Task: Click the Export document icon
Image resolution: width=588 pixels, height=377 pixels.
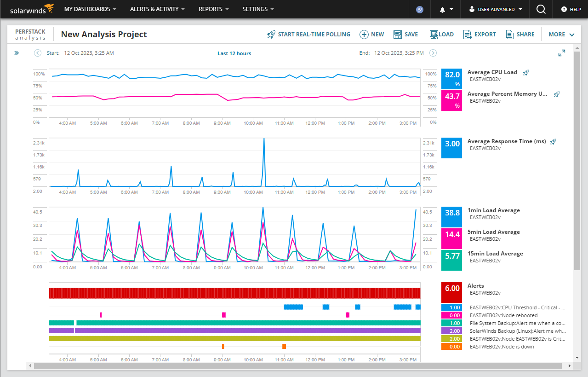Action: [x=468, y=35]
